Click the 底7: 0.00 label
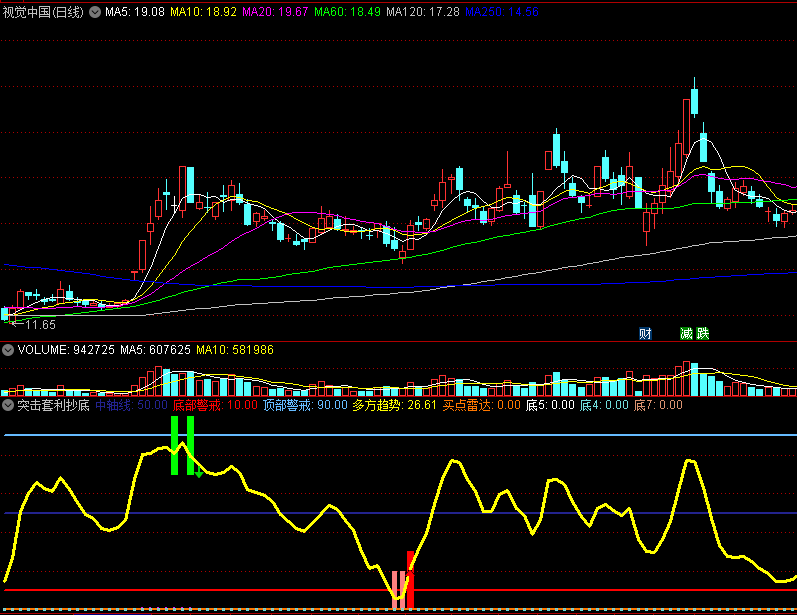This screenshot has height=615, width=797. (658, 405)
